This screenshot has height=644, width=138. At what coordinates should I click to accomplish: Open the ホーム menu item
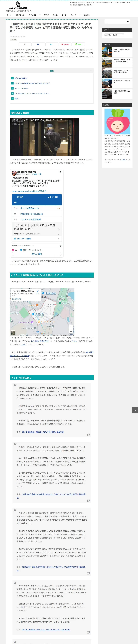tap(9, 15)
